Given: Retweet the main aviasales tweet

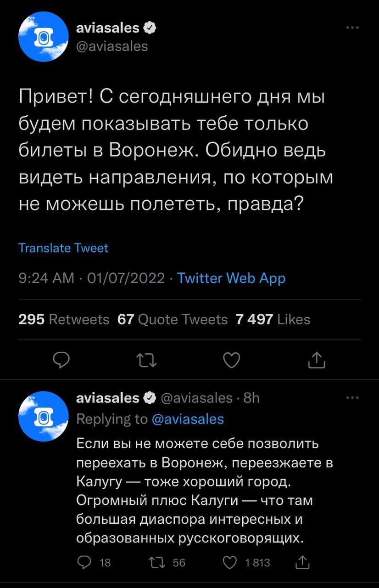Looking at the screenshot, I should 147,361.
